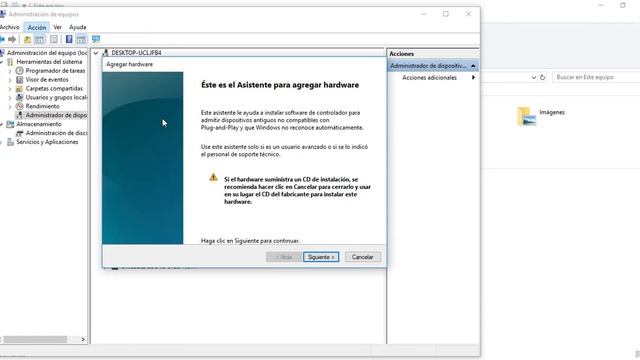The image size is (640, 360).
Task: Select Herramientas del sistema in tree
Action: (49, 62)
